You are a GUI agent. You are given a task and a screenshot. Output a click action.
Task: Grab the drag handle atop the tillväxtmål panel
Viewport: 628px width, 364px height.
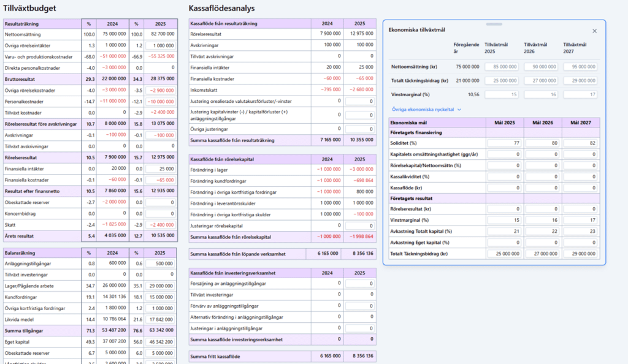tap(494, 24)
